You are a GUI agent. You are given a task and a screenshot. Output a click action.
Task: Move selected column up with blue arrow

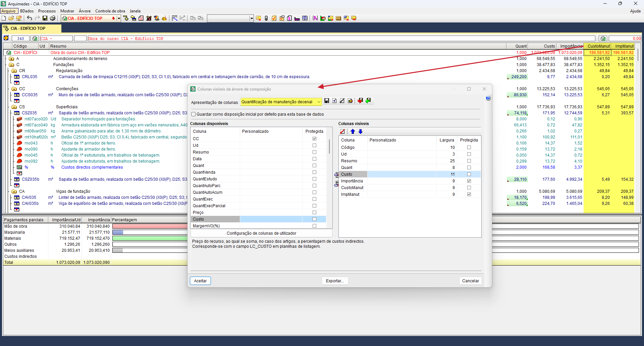pyautogui.click(x=353, y=132)
